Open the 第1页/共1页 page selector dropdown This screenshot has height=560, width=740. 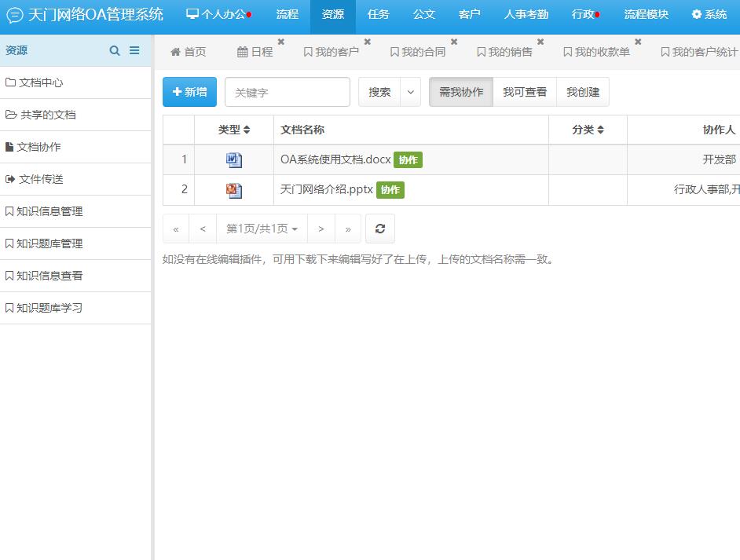tap(262, 229)
